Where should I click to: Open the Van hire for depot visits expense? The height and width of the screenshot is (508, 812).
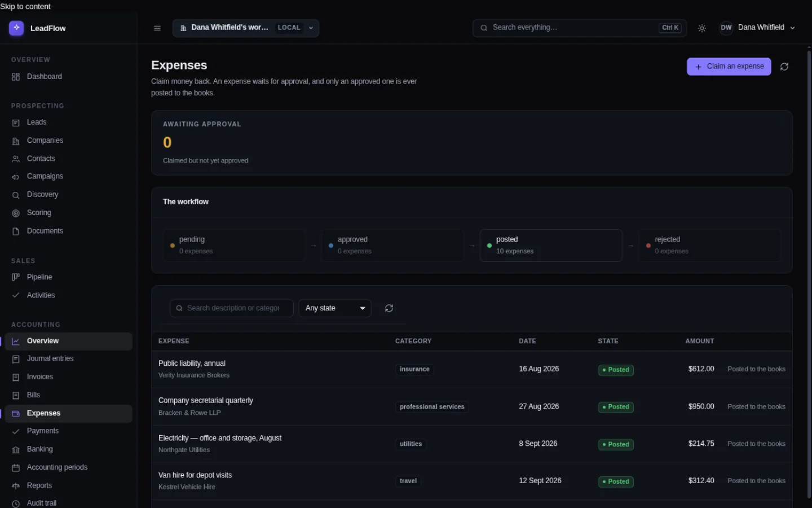195,475
